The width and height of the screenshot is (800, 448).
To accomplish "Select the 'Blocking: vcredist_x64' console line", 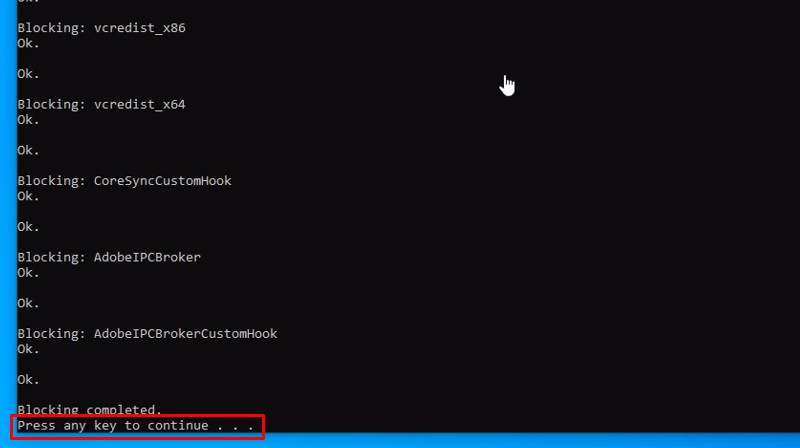I will (101, 104).
